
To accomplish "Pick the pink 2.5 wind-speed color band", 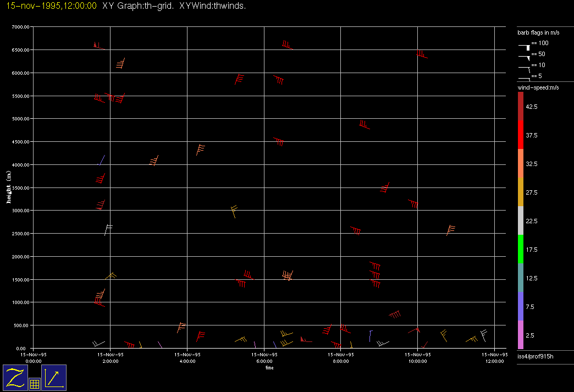I will [x=521, y=335].
